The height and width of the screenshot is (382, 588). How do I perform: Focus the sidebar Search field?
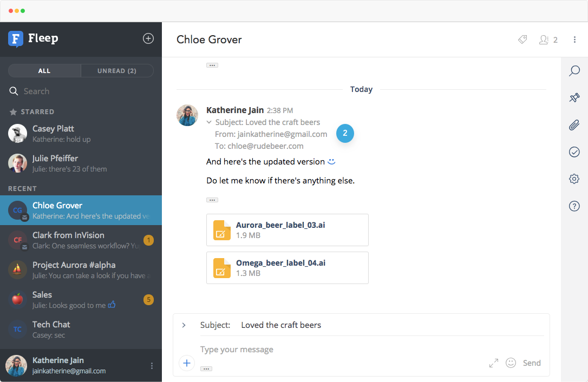click(81, 91)
